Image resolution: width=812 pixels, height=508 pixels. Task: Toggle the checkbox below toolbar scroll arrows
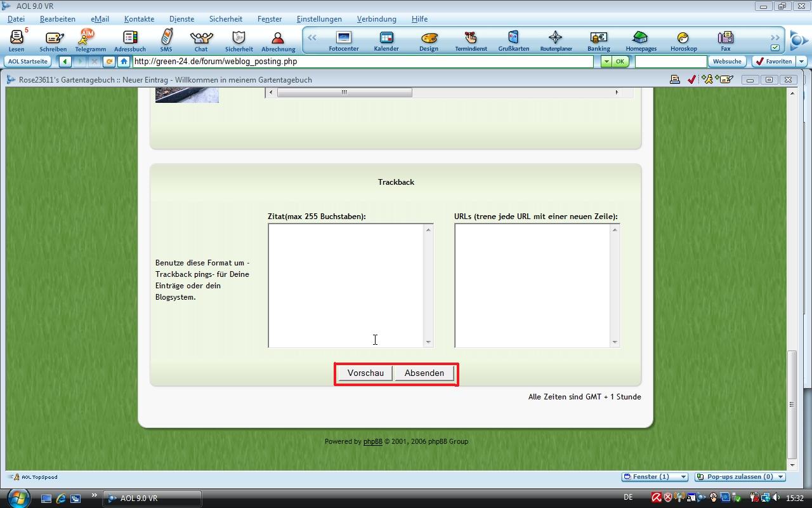tap(775, 48)
